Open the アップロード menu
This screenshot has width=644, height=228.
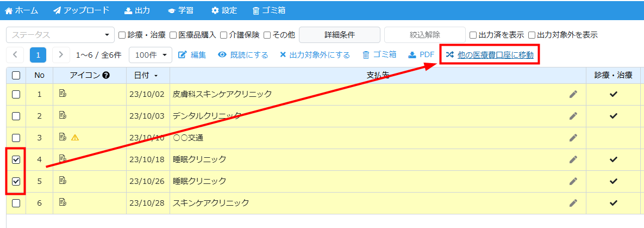pyautogui.click(x=82, y=10)
